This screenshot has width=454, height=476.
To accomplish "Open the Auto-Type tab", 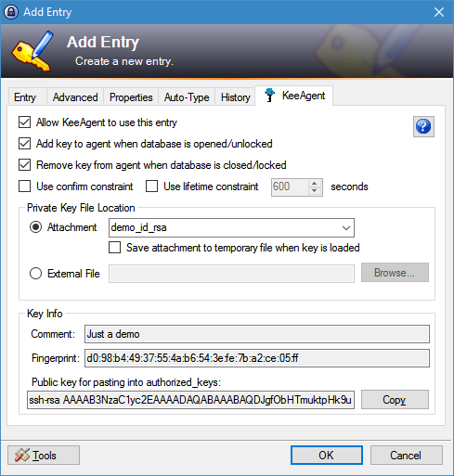I will (x=187, y=97).
